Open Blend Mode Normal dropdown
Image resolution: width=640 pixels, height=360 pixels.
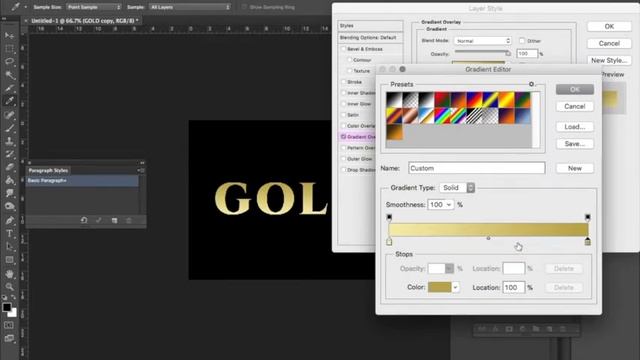[482, 41]
